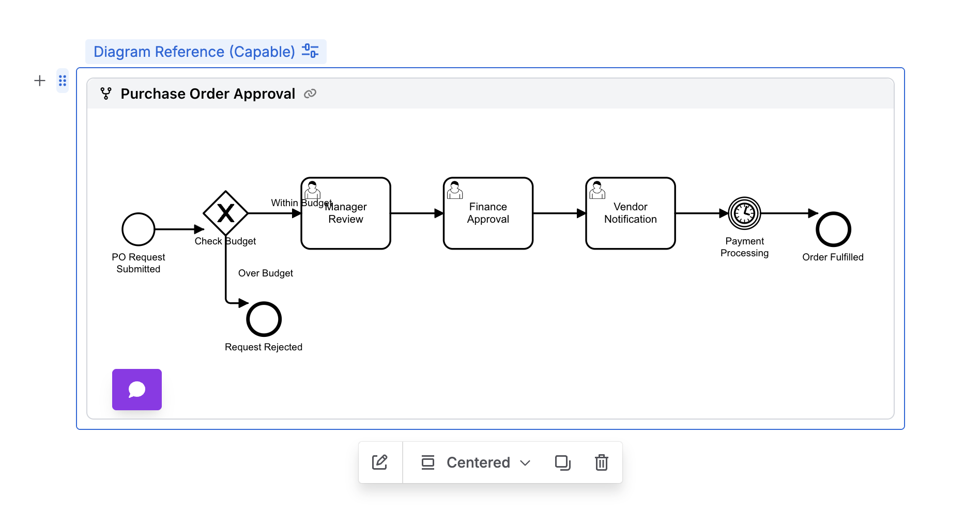Select the Finance Approval task box
This screenshot has width=980, height=526.
tap(488, 213)
